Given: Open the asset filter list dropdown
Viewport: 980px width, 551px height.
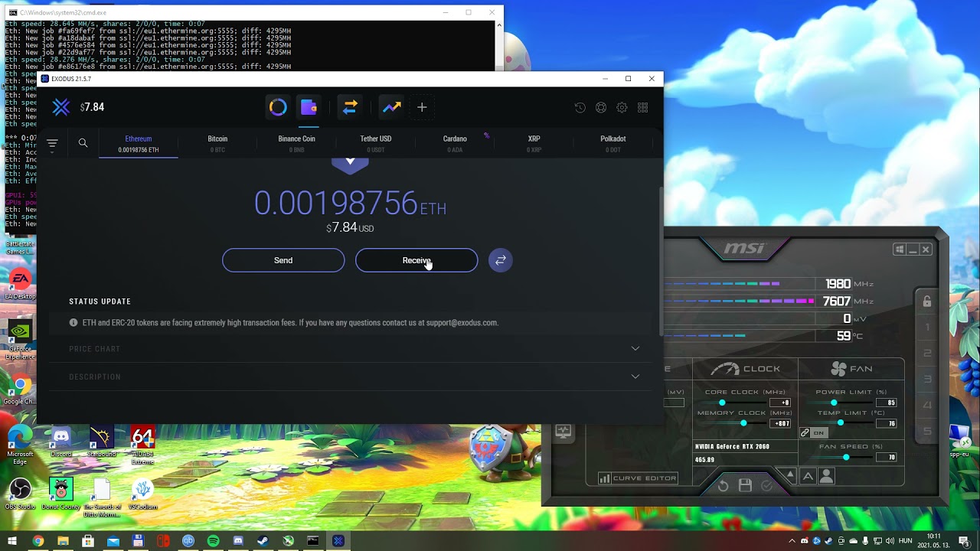Looking at the screenshot, I should tap(52, 144).
